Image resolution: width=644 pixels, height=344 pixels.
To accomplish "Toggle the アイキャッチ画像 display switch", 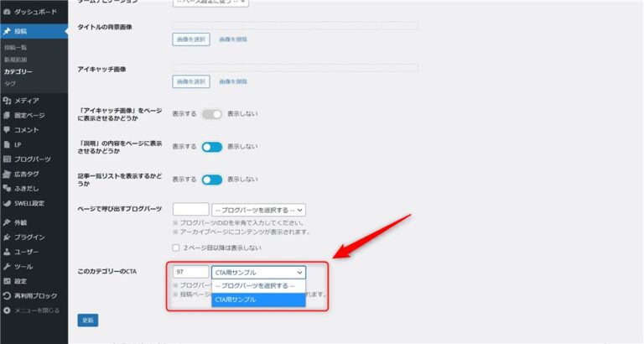I will point(211,114).
